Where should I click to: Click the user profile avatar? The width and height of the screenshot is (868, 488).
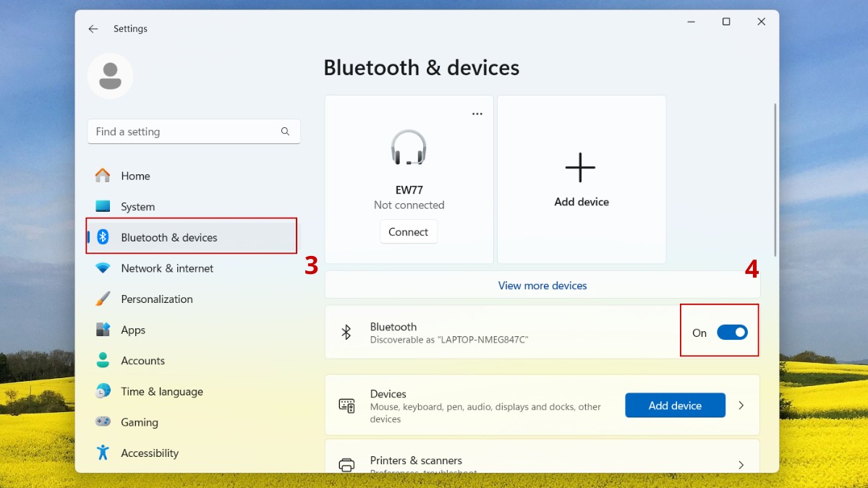110,75
